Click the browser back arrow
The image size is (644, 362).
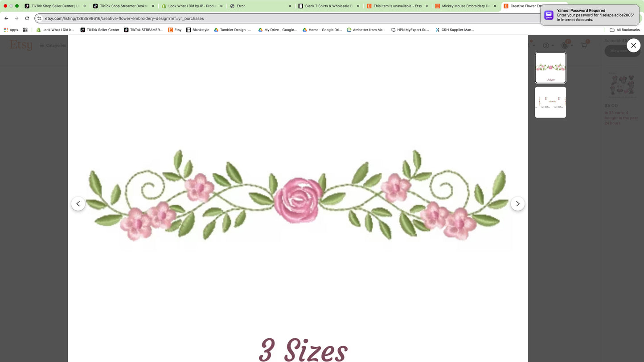tap(6, 18)
